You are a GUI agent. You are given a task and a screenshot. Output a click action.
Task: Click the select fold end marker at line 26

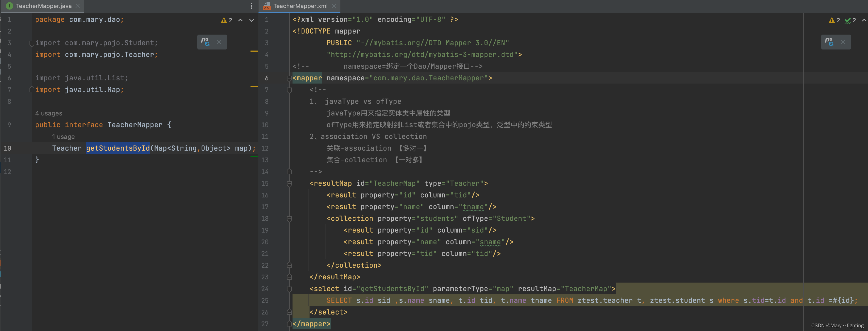(x=289, y=312)
